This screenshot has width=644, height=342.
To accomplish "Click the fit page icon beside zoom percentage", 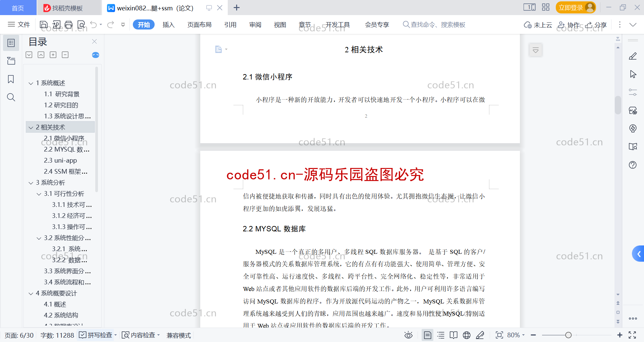I will [x=499, y=335].
